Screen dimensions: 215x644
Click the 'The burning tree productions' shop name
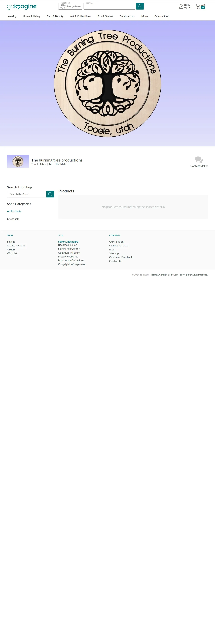pyautogui.click(x=57, y=160)
